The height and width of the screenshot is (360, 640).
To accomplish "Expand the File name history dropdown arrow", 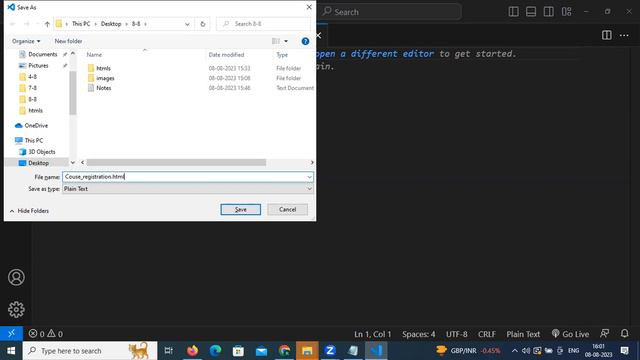I will [x=309, y=177].
